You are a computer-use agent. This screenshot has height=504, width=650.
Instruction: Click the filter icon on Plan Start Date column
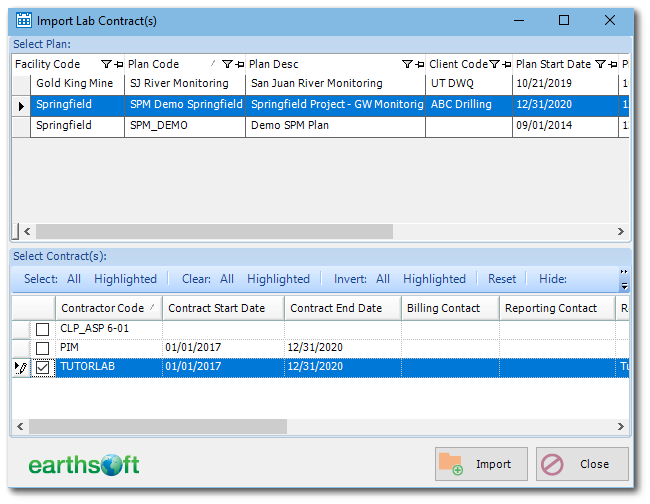[x=600, y=64]
